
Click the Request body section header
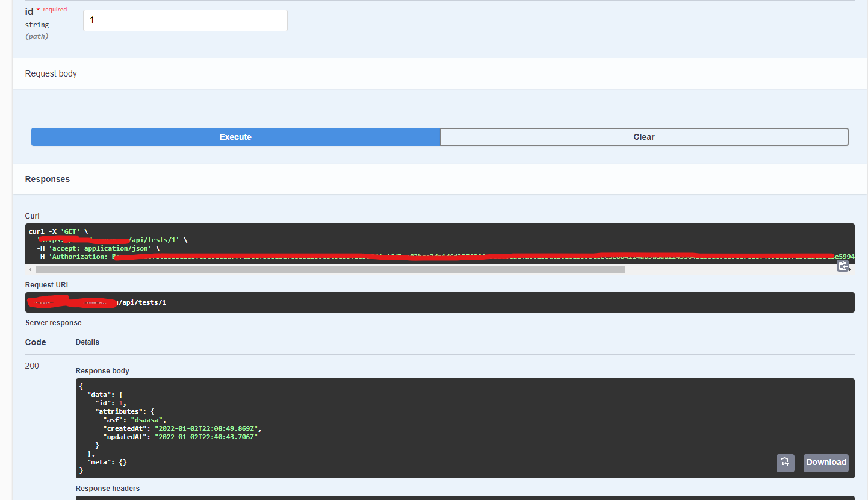coord(51,73)
